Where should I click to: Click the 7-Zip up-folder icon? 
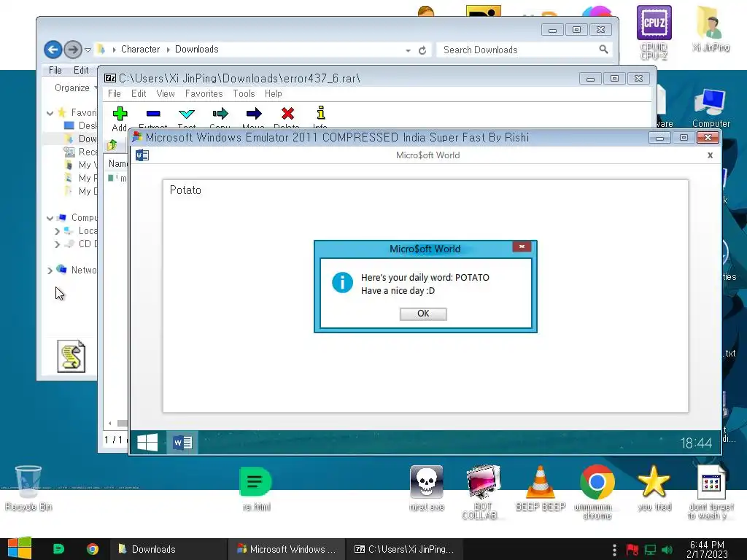[x=112, y=145]
